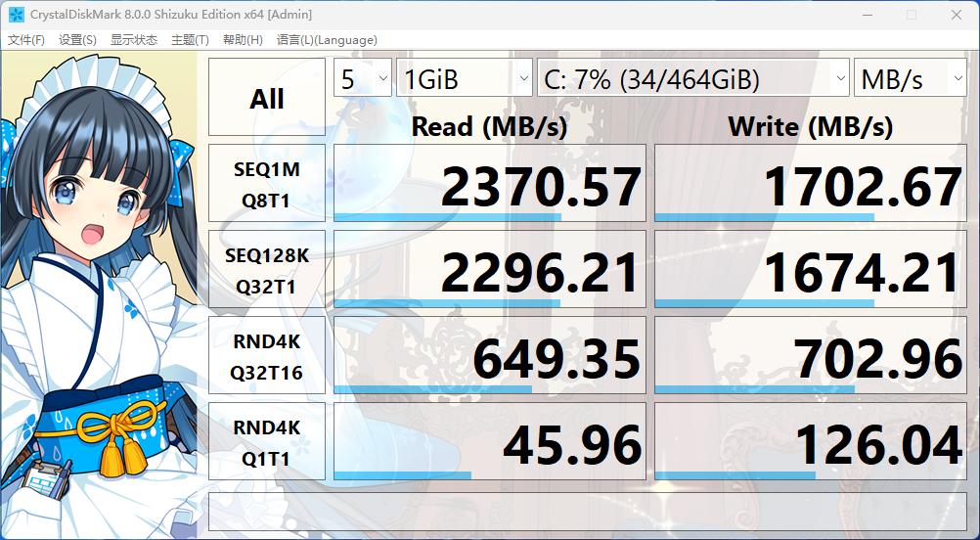This screenshot has width=980, height=540.
Task: Click the SEQ128K write result 1674.21
Action: tap(811, 269)
